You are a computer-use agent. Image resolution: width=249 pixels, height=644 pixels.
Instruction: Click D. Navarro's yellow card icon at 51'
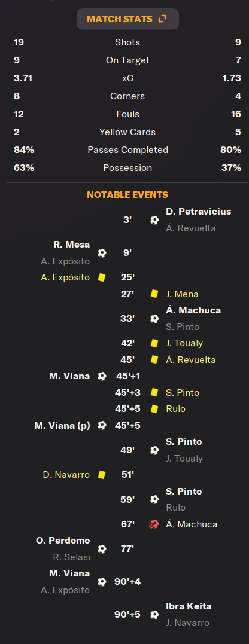coord(102,475)
